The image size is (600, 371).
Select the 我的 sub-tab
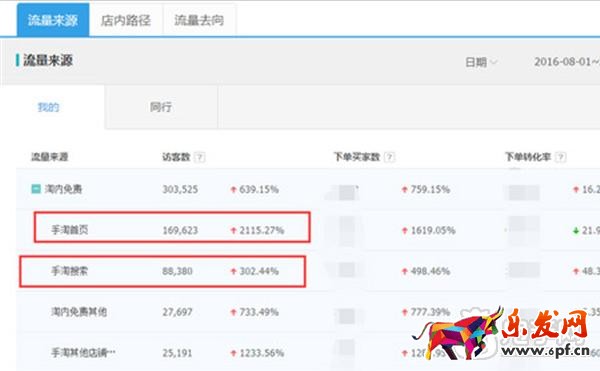[x=48, y=107]
